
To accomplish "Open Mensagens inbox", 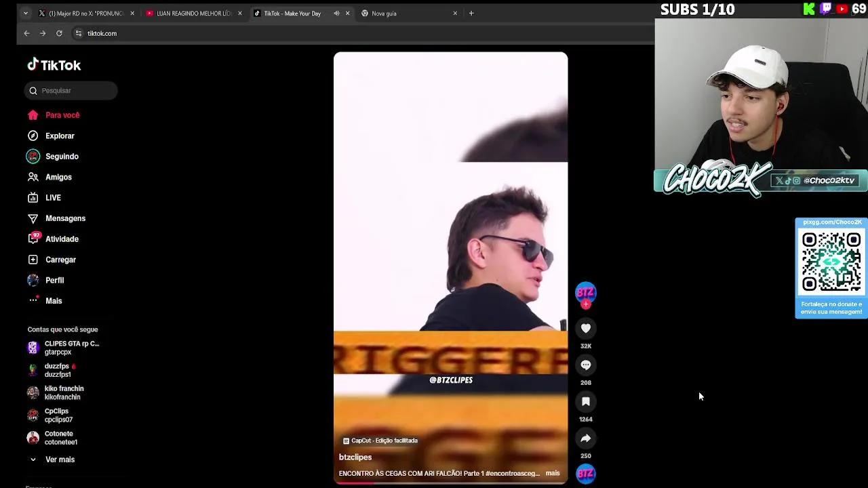I will click(65, 218).
